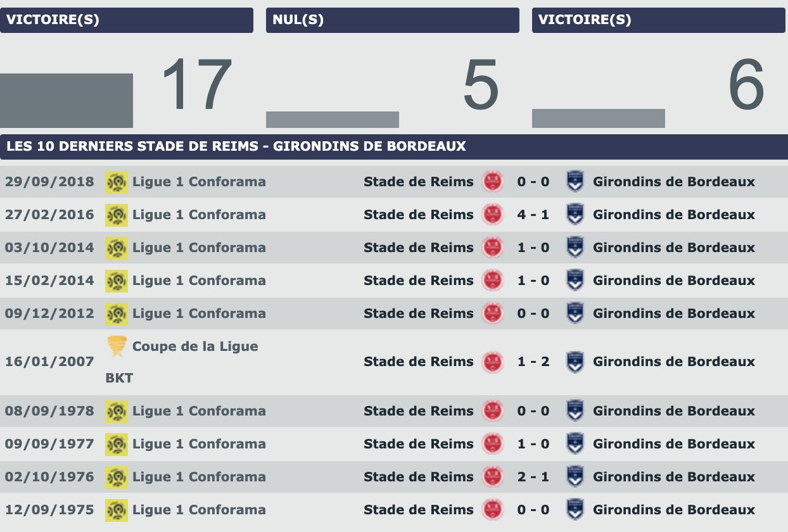This screenshot has height=532, width=788.
Task: Open the 4 - 1 score match details
Action: [x=533, y=215]
